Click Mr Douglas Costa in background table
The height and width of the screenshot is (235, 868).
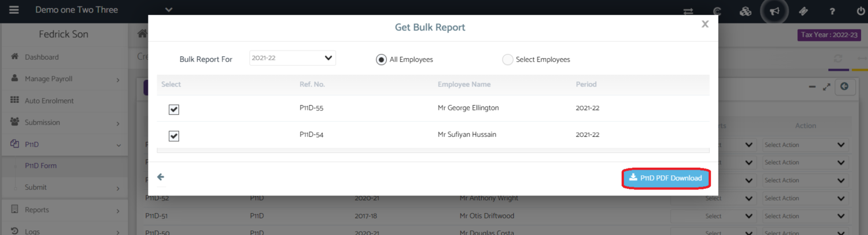[486, 232]
